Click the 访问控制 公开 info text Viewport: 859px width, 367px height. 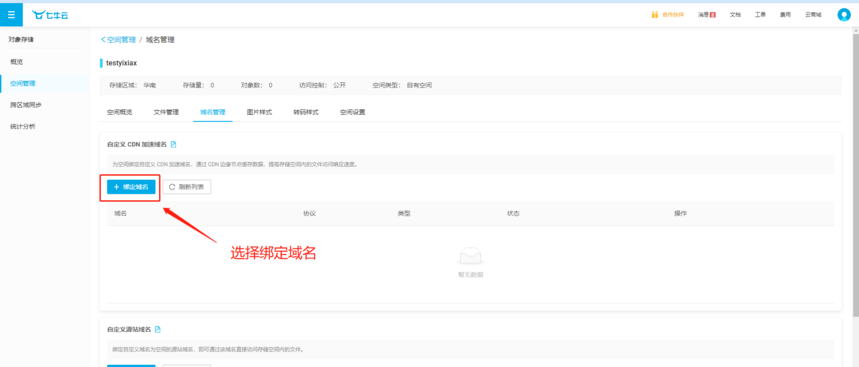pyautogui.click(x=322, y=85)
